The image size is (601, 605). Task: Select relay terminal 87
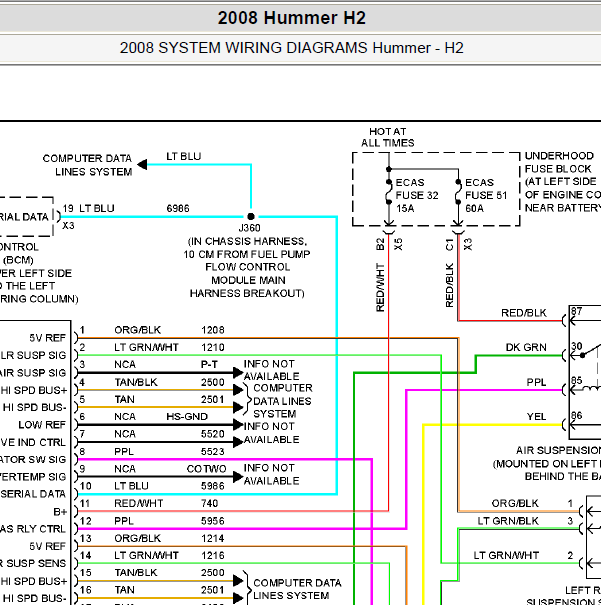pyautogui.click(x=576, y=311)
